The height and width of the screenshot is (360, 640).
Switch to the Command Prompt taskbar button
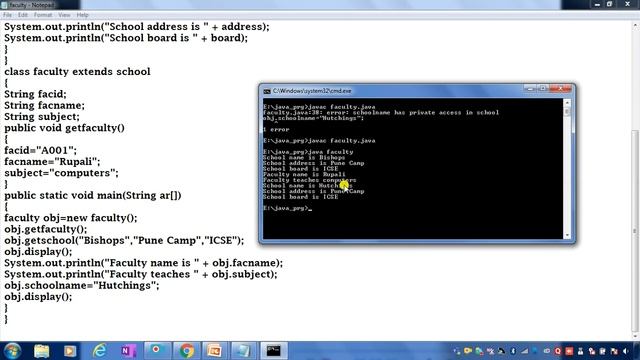[x=273, y=351]
